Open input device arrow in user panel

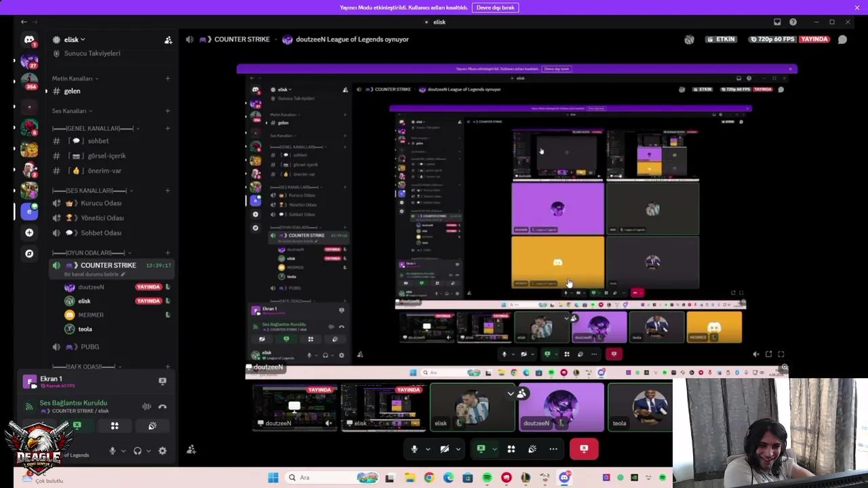tap(123, 451)
